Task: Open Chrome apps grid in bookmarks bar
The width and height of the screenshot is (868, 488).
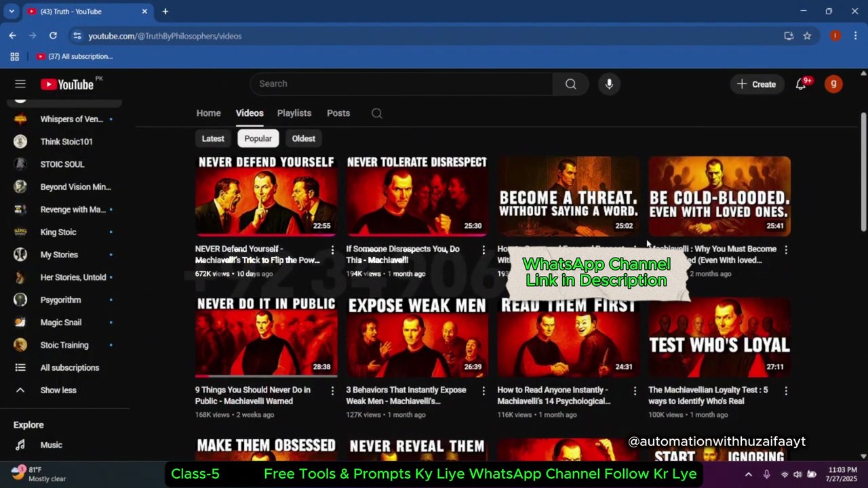Action: tap(14, 56)
